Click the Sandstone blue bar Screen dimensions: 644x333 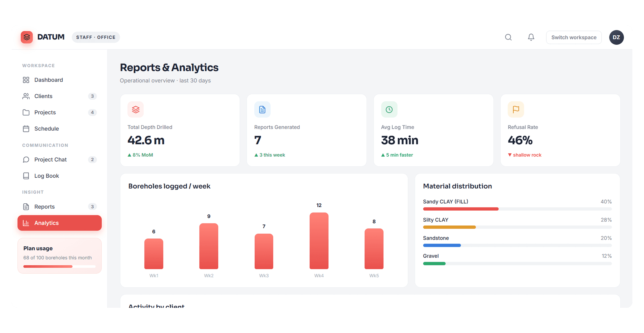(x=442, y=245)
